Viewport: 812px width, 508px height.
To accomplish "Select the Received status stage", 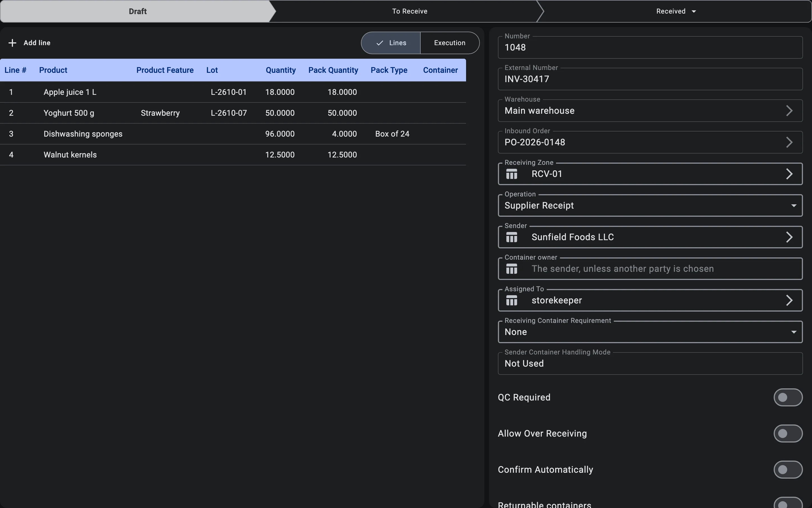I will coord(674,11).
